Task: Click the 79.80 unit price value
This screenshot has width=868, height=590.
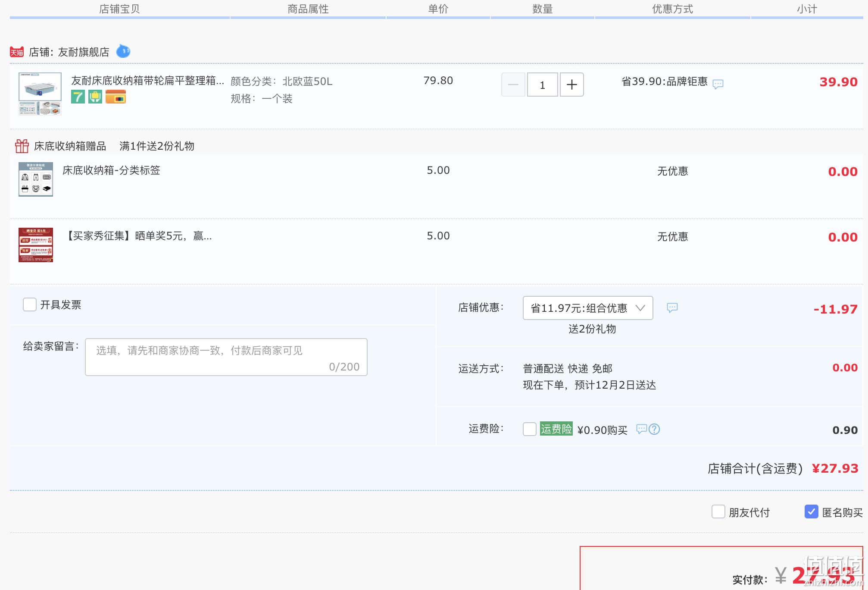Action: pos(438,81)
